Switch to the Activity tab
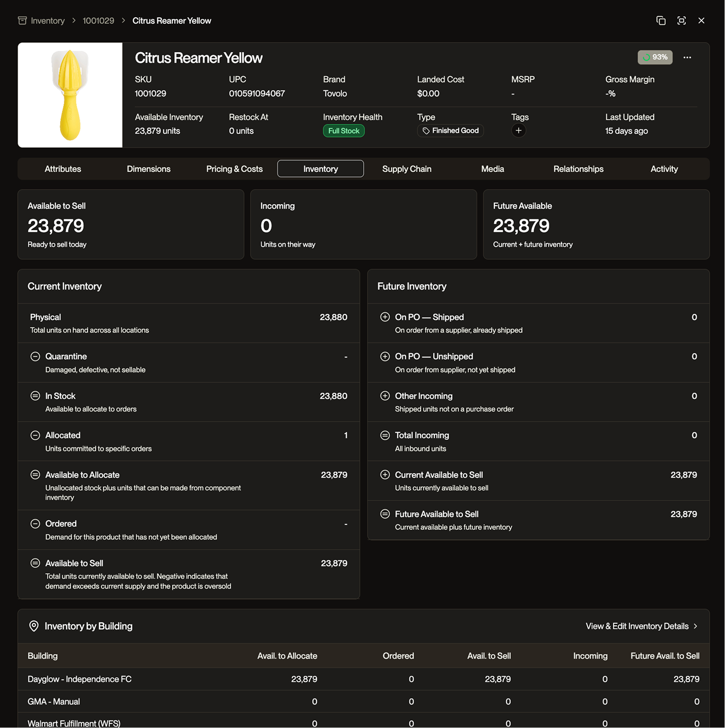This screenshot has width=725, height=728. coord(665,169)
